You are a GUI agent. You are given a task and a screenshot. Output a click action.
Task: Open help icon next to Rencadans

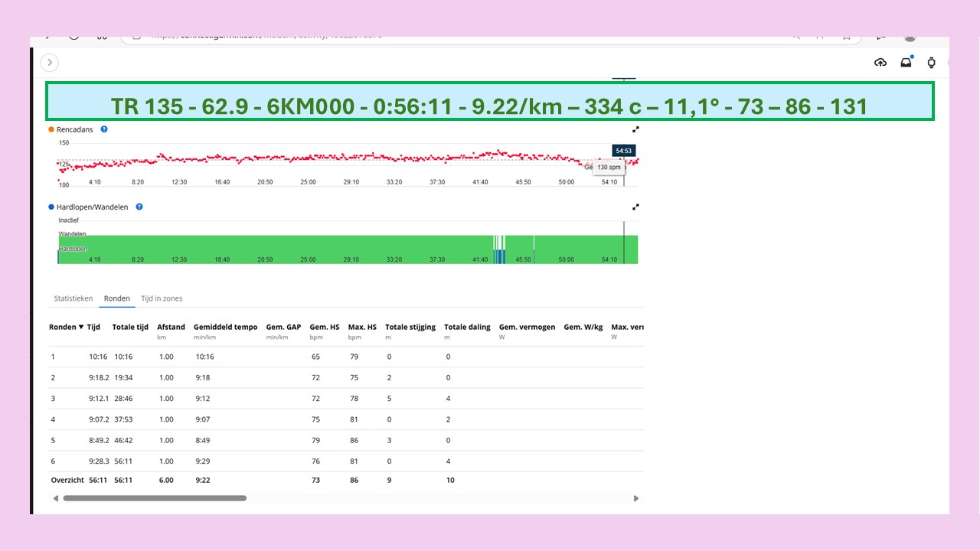(104, 129)
